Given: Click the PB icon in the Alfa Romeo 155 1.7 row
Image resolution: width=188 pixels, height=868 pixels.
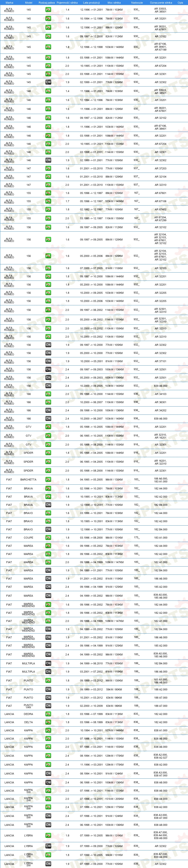Looking at the screenshot, I should point(48,201).
